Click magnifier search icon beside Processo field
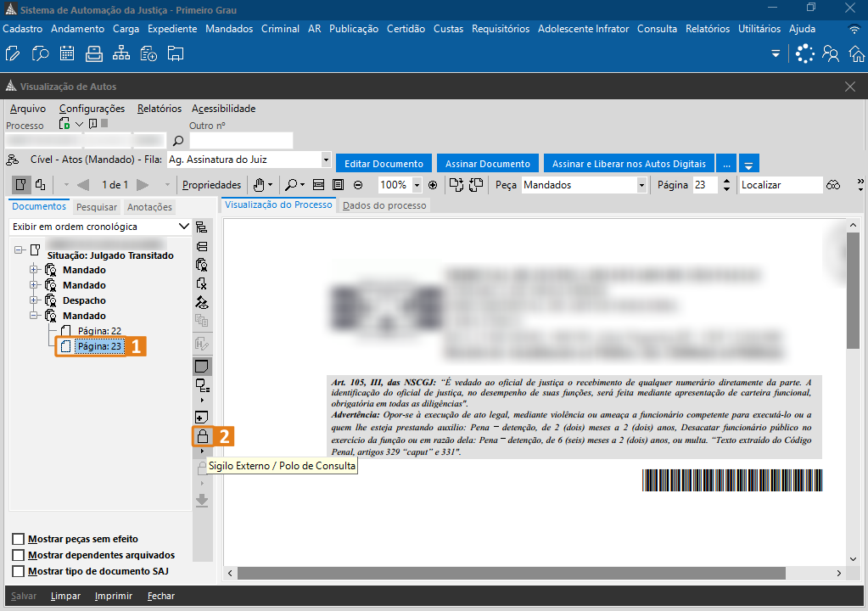This screenshot has width=868, height=611. tap(178, 141)
